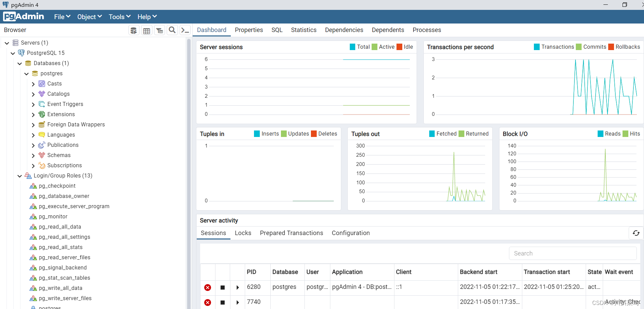
Task: Click the Search field in Server activity
Action: (x=573, y=253)
